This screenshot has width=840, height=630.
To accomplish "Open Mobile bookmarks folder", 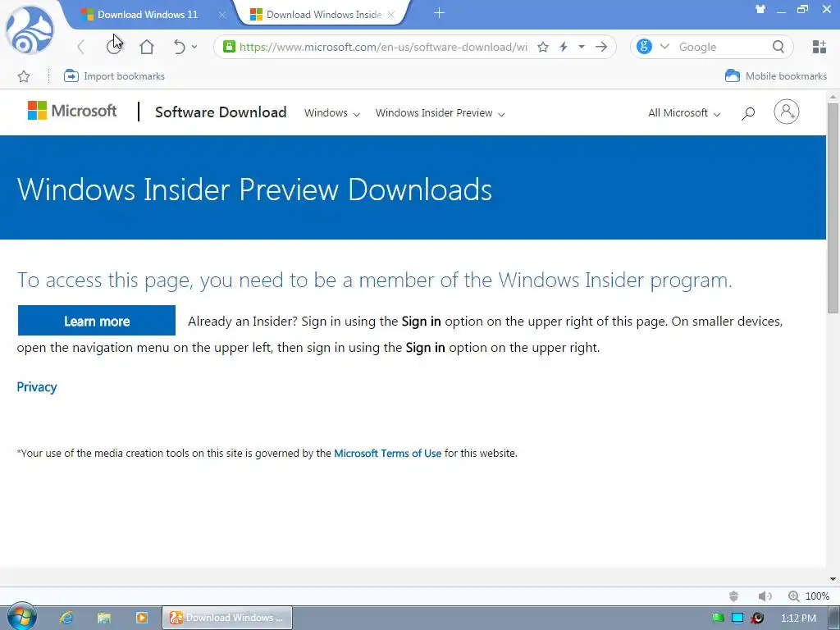I will coord(776,76).
